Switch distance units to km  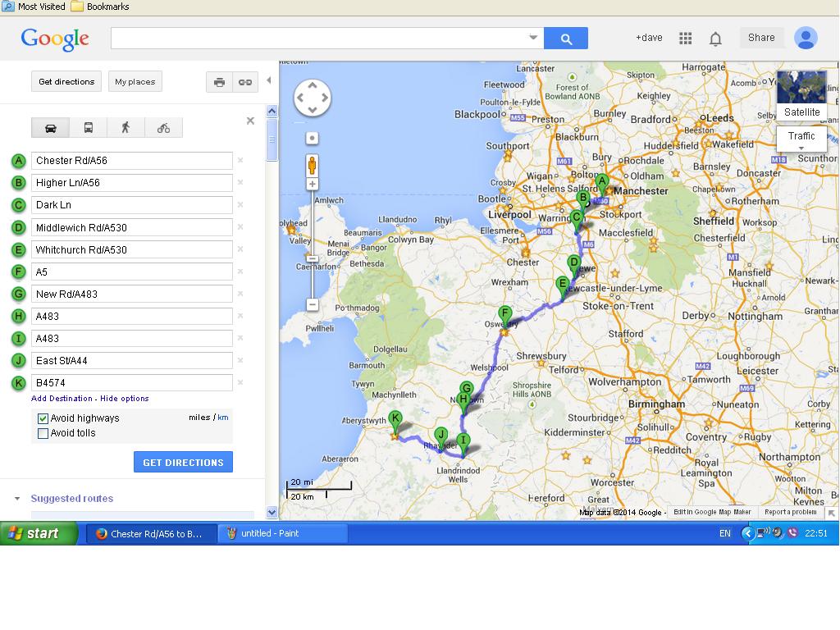pos(223,418)
